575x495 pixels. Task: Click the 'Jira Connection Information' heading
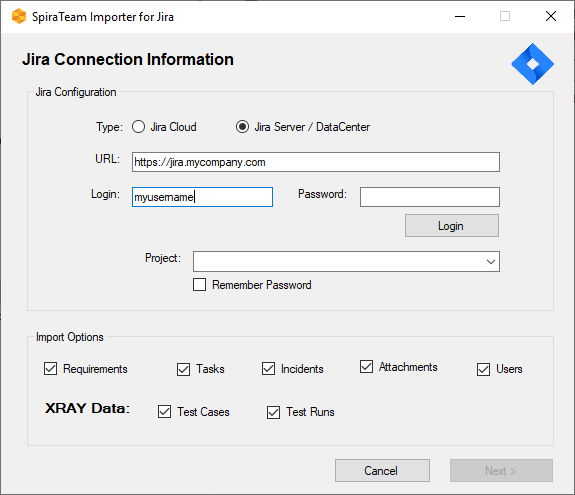(x=128, y=59)
